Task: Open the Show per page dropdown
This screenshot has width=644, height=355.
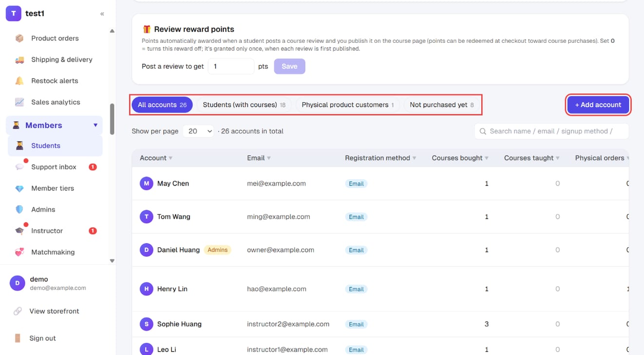Action: [x=198, y=131]
